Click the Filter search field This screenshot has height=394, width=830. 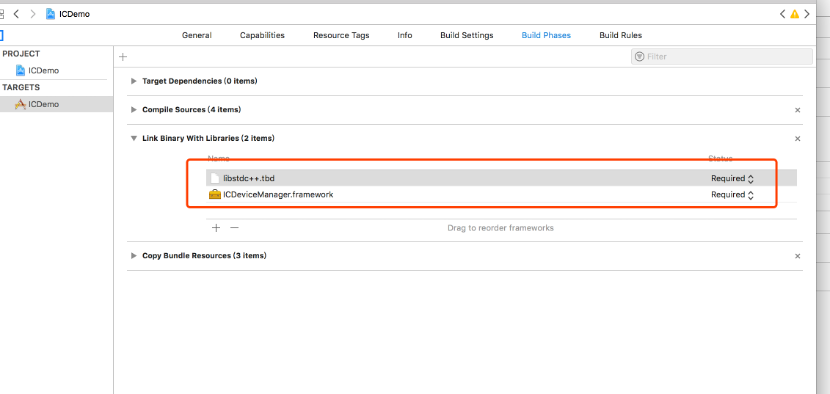(x=722, y=57)
